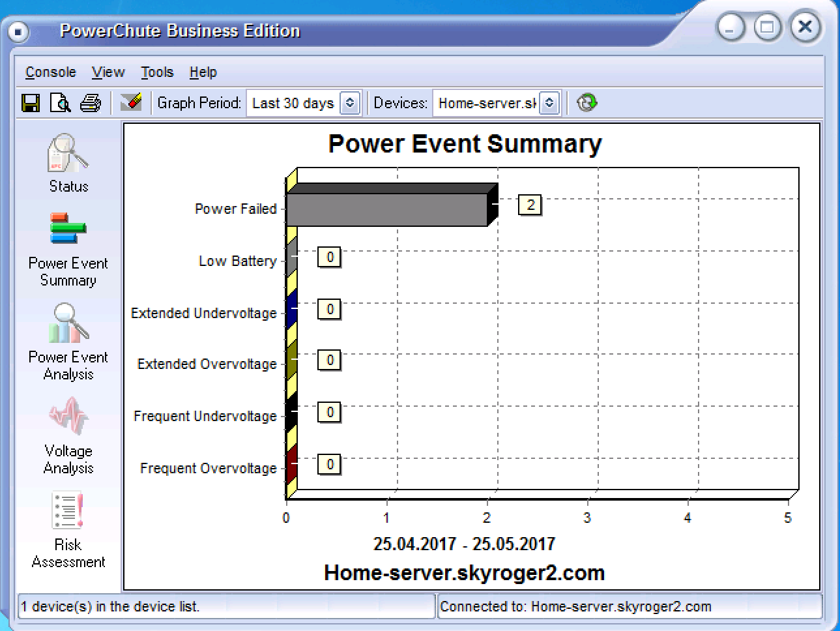The width and height of the screenshot is (840, 631).
Task: Click the Home-server.skyroger2.com chart caption
Action: click(x=465, y=573)
